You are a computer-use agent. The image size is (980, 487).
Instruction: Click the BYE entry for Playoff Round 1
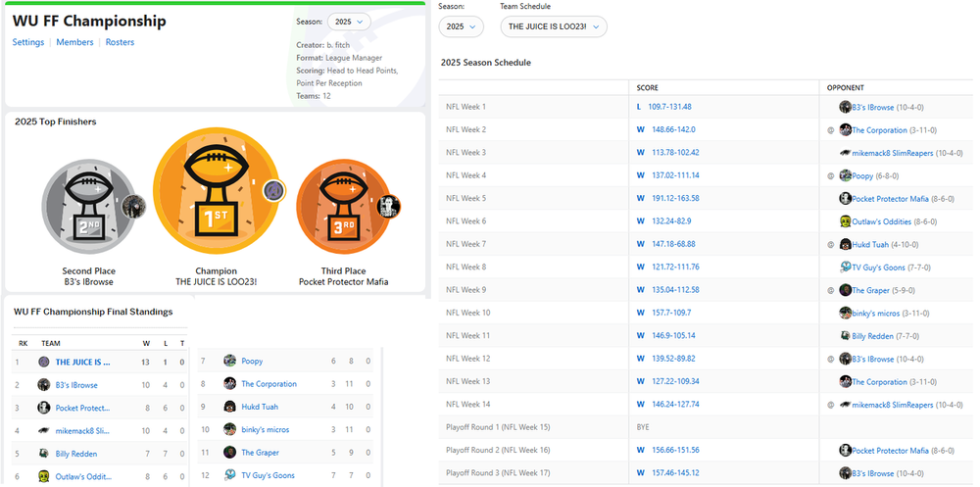(x=643, y=427)
